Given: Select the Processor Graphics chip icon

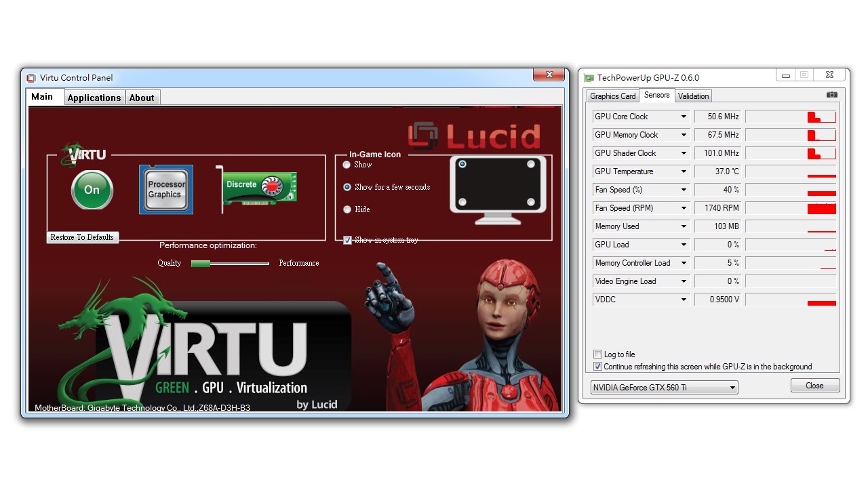Looking at the screenshot, I should (x=166, y=189).
